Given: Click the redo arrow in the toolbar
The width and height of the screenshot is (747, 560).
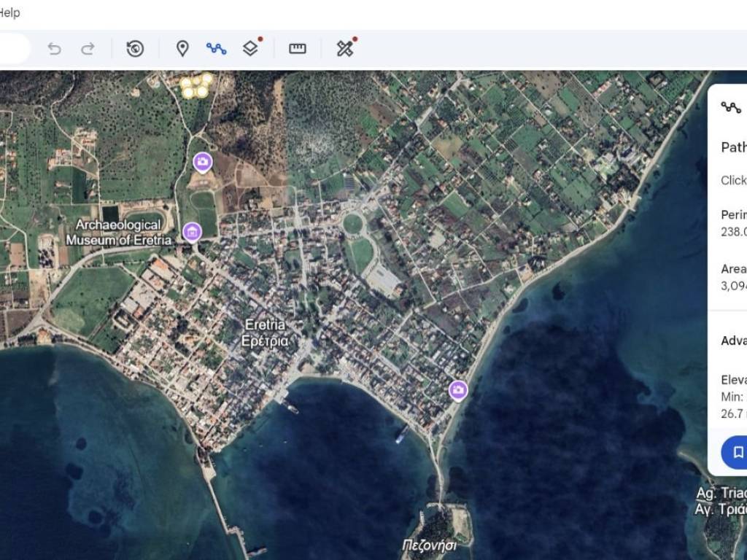Looking at the screenshot, I should [88, 49].
